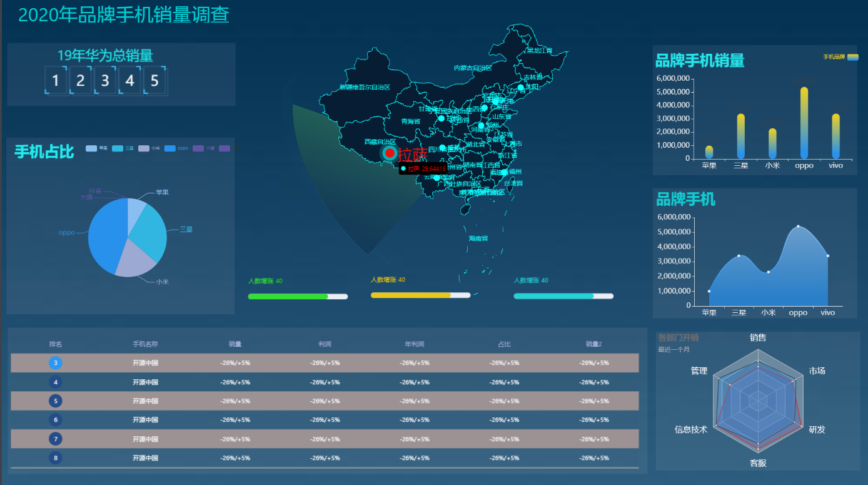Screen dimensions: 868x485
Task: Click the rank 5 badge in the table
Action: pyautogui.click(x=56, y=401)
